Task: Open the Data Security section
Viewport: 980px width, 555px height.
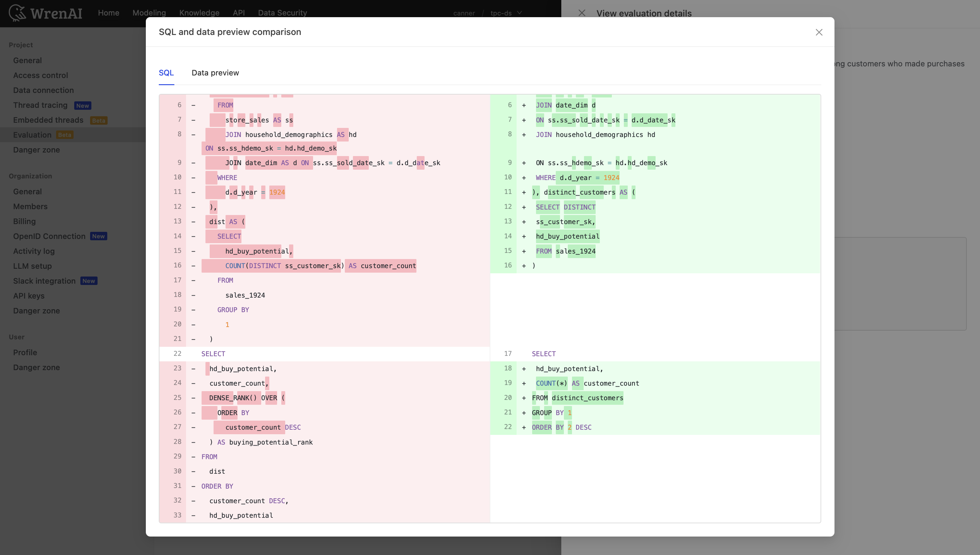Action: (x=282, y=13)
